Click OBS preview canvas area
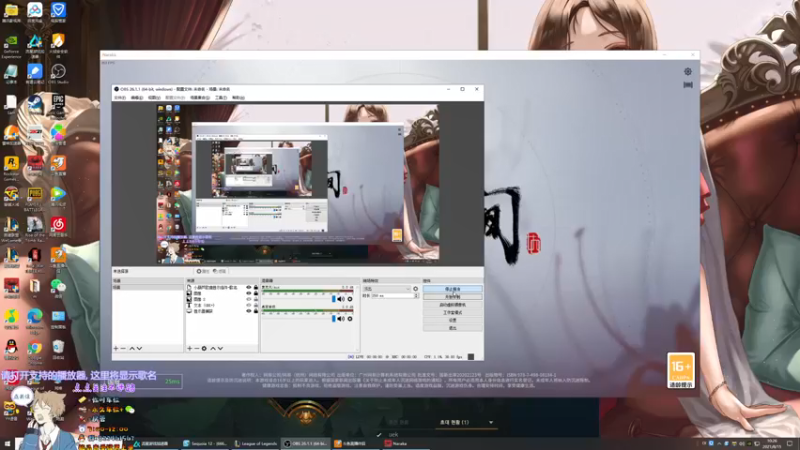This screenshot has width=800, height=450. [x=297, y=184]
